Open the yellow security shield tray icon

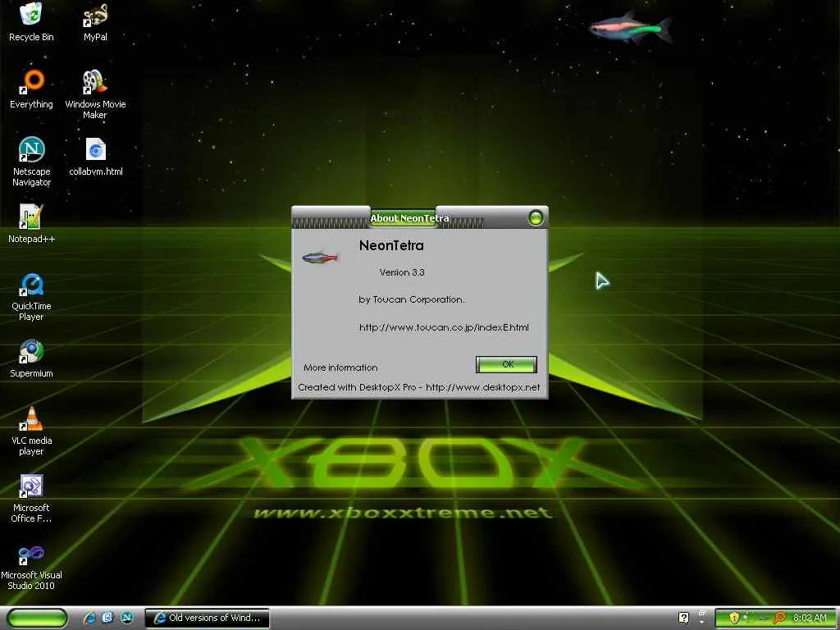[x=734, y=618]
